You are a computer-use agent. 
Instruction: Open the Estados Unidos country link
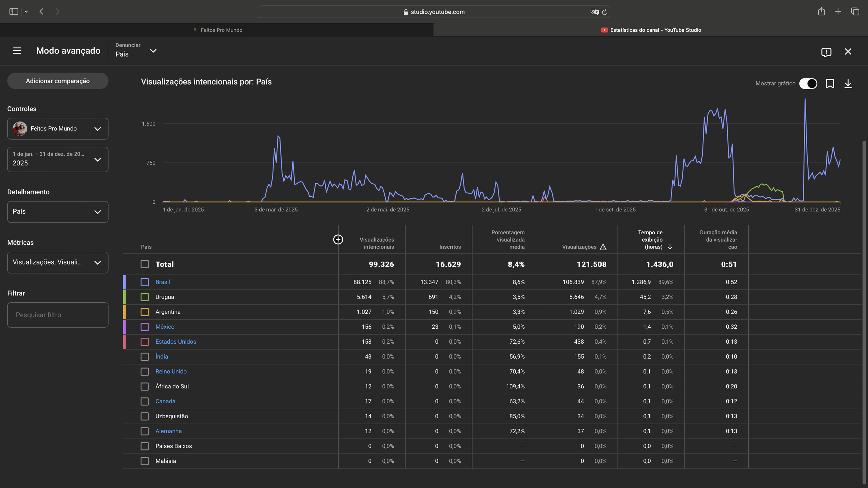pyautogui.click(x=176, y=342)
